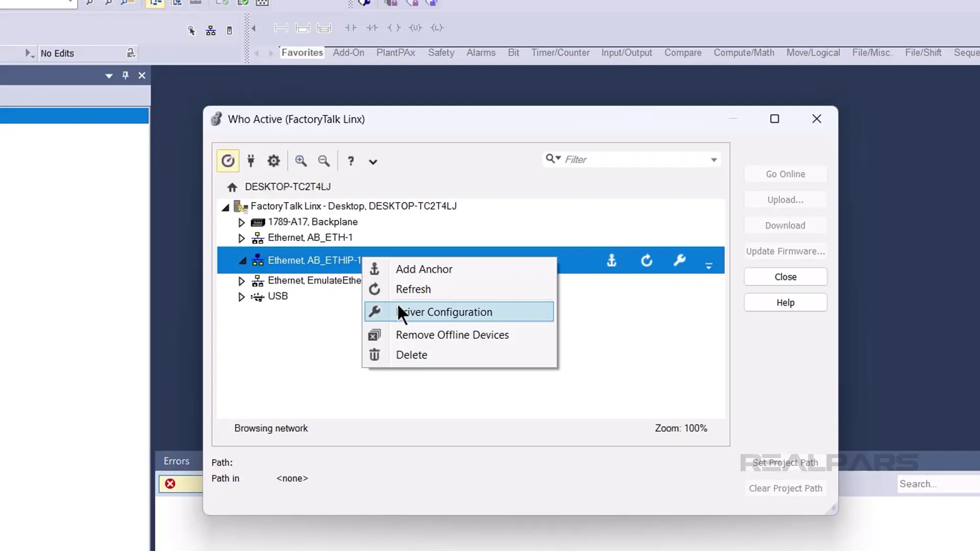980x551 pixels.
Task: Click the wrench icon on the AB_ETHIP-1 row
Action: pyautogui.click(x=679, y=261)
